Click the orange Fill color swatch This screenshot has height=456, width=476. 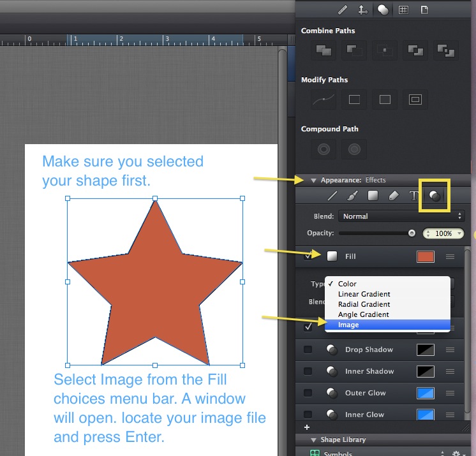click(425, 256)
